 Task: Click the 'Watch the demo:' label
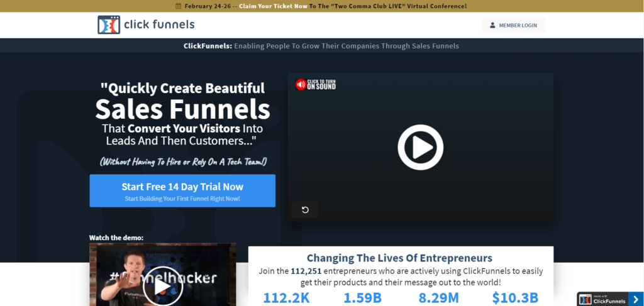(x=116, y=238)
